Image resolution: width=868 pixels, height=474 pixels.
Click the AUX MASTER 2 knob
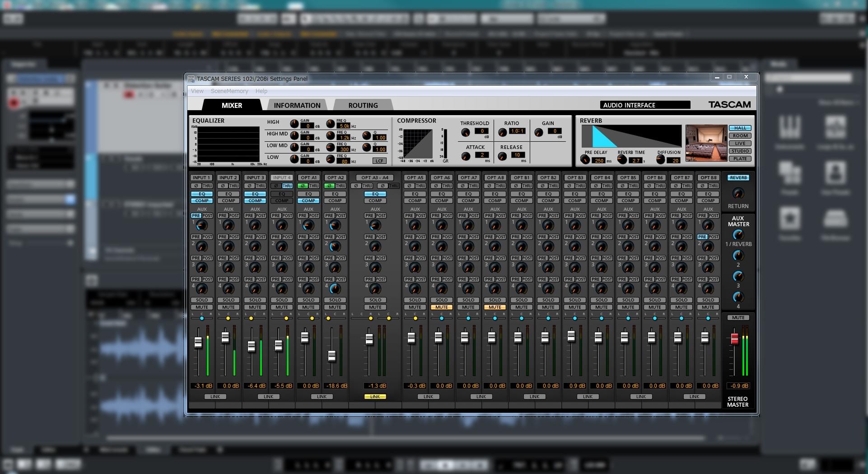click(x=738, y=256)
